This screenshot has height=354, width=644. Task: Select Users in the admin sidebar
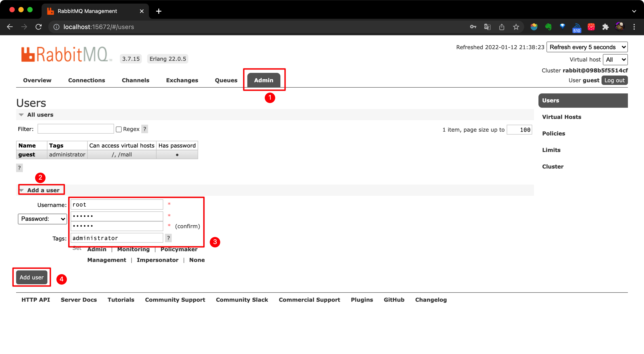(583, 100)
